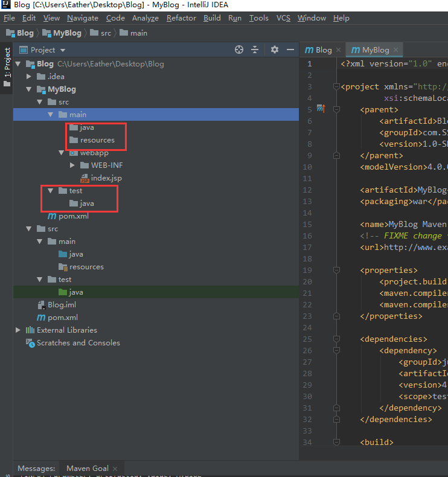Open the Project panel settings gear
Viewport: 448px width, 477px height.
[274, 50]
